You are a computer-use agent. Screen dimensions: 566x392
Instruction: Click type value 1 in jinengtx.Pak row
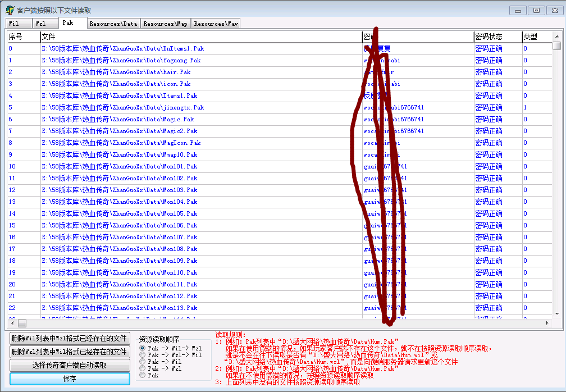click(x=525, y=108)
